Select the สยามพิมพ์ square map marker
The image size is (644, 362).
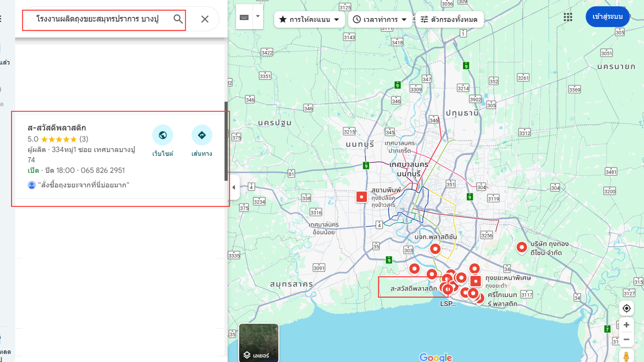click(x=361, y=197)
